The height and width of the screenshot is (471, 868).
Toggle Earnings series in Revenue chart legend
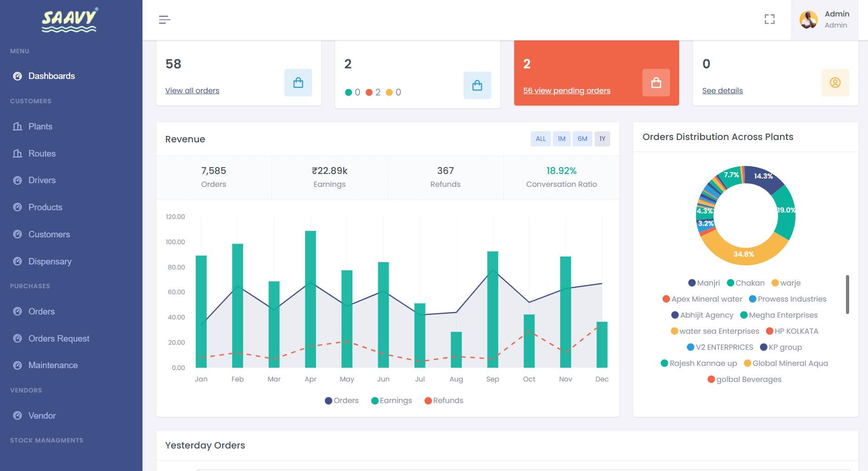click(x=391, y=400)
